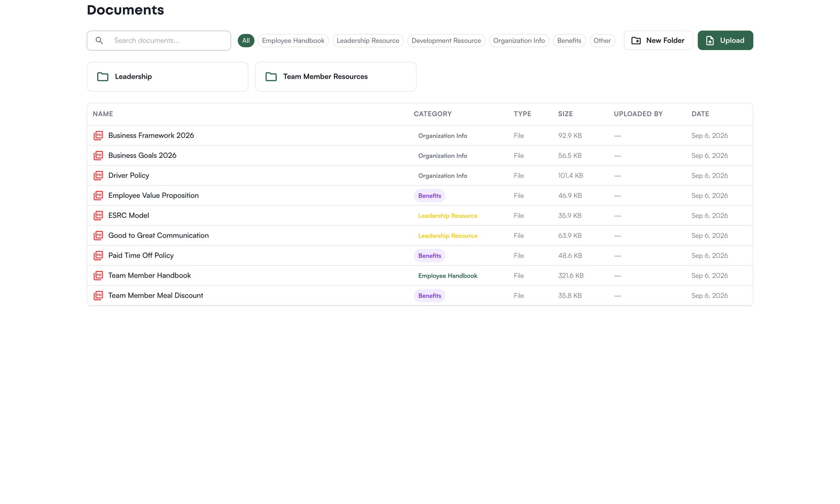Focus the Search documents field
This screenshot has height=504, width=840.
[x=159, y=41]
